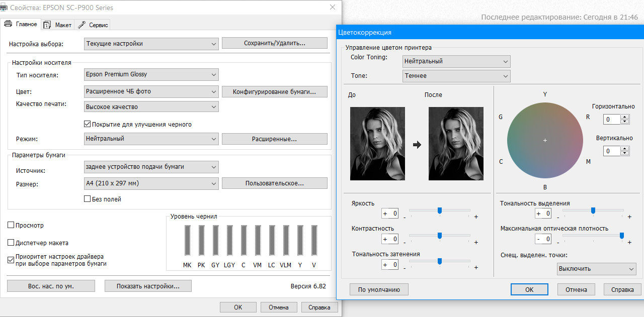Click the После preview portrait thumbnail
The image size is (644, 317).
[456, 144]
